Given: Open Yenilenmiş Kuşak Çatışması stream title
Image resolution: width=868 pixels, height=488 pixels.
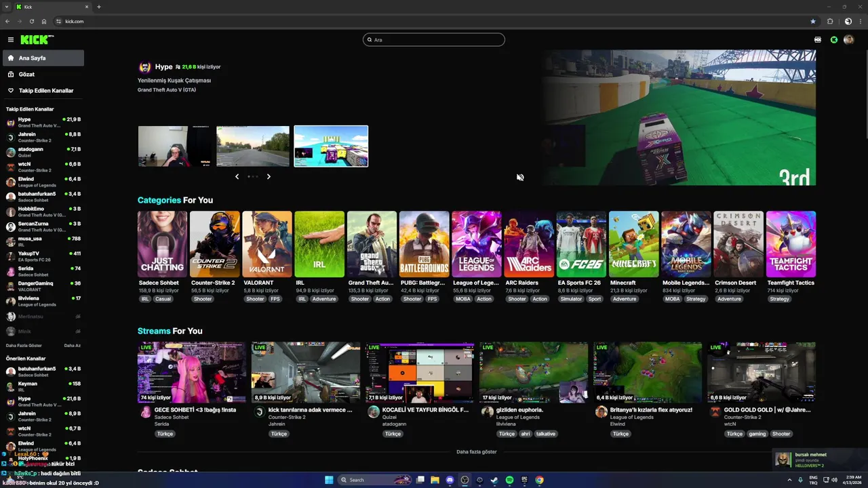Looking at the screenshot, I should click(x=174, y=81).
